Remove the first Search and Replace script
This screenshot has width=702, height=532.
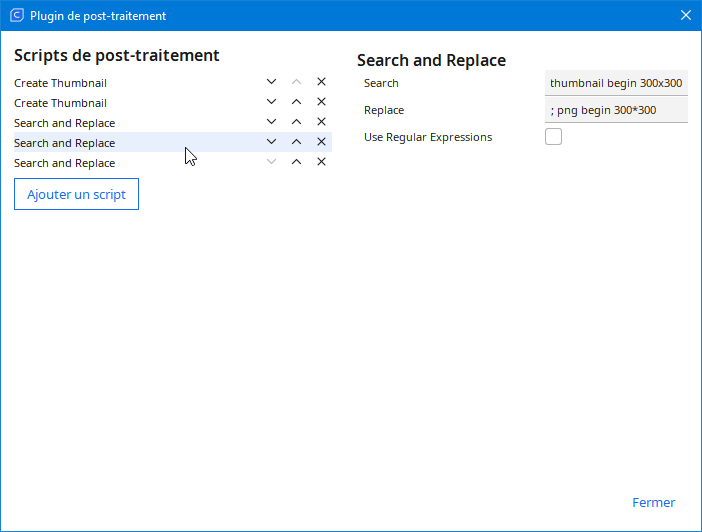[x=321, y=122]
